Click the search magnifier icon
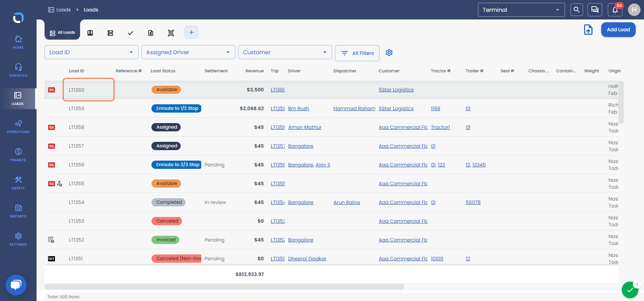The height and width of the screenshot is (301, 644). click(x=577, y=10)
